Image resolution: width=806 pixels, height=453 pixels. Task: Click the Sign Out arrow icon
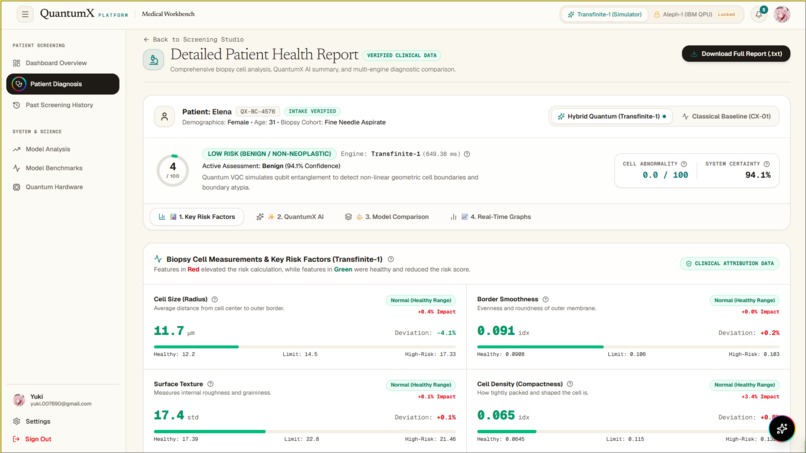point(16,439)
